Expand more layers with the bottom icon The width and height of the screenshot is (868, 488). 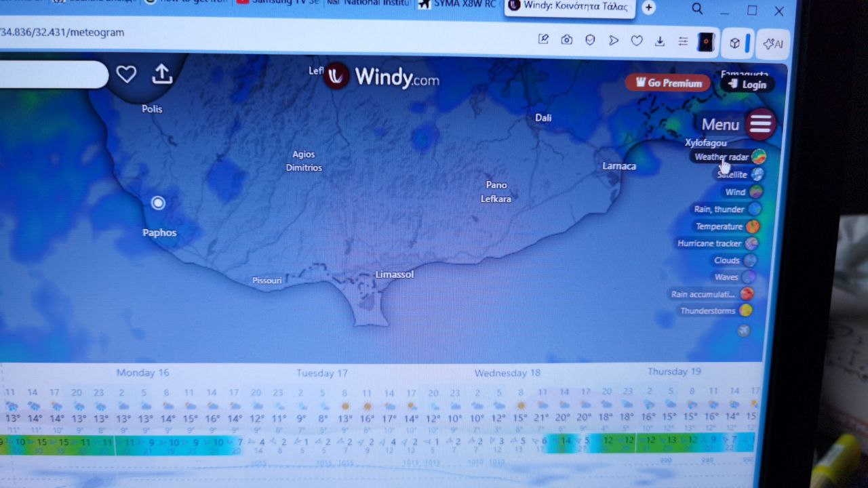(744, 331)
